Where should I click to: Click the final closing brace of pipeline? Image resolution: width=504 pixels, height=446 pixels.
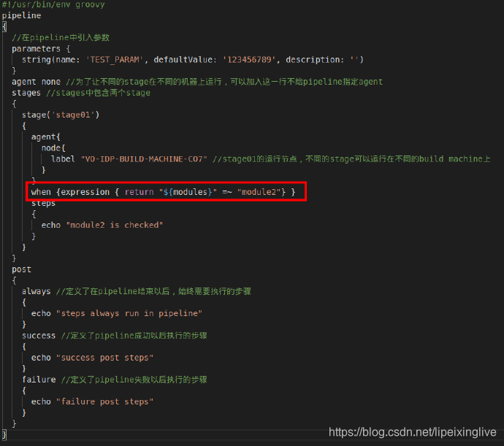4,435
